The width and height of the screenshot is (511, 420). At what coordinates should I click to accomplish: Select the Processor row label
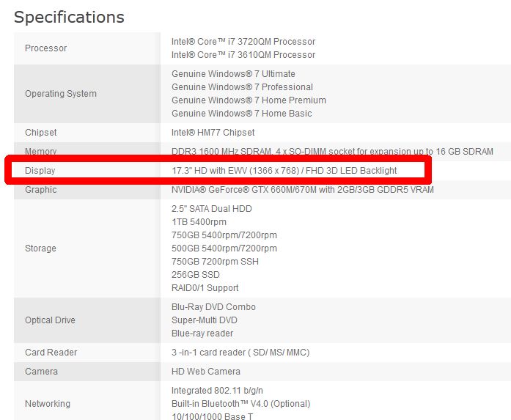pyautogui.click(x=46, y=48)
